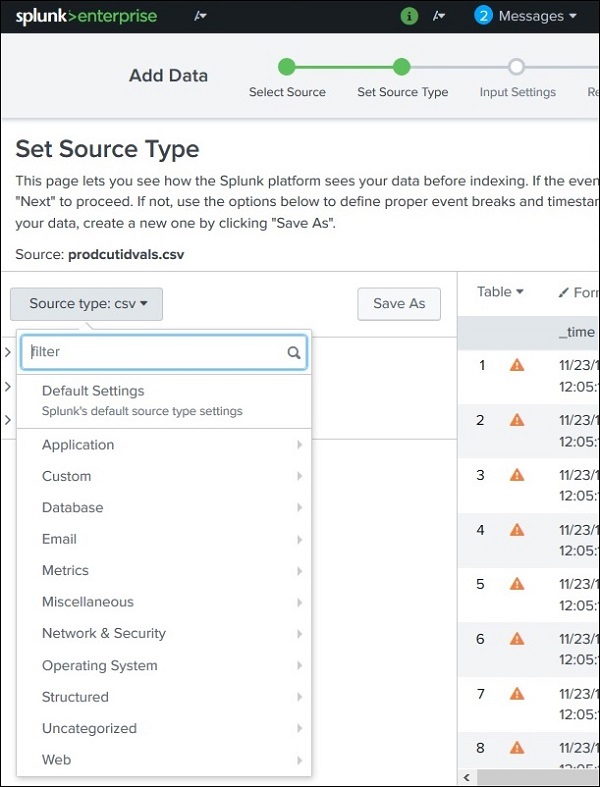
Task: Click the warning icon in row 1
Action: 517,365
